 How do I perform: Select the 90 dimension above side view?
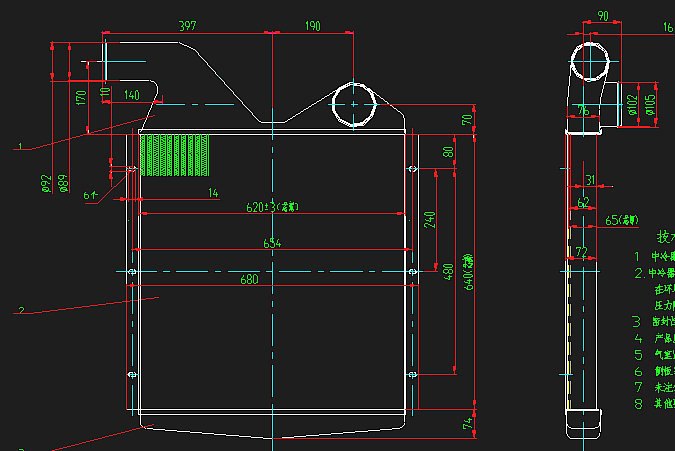[x=602, y=16]
